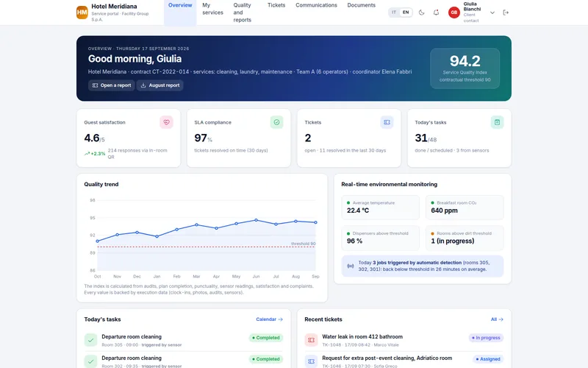
Task: Open All link in Recent tickets
Action: point(497,319)
